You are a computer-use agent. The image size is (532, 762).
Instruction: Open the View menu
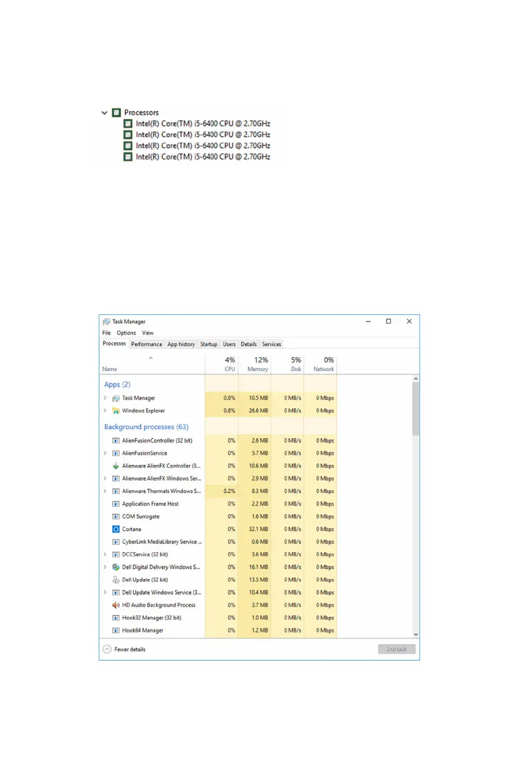[148, 333]
